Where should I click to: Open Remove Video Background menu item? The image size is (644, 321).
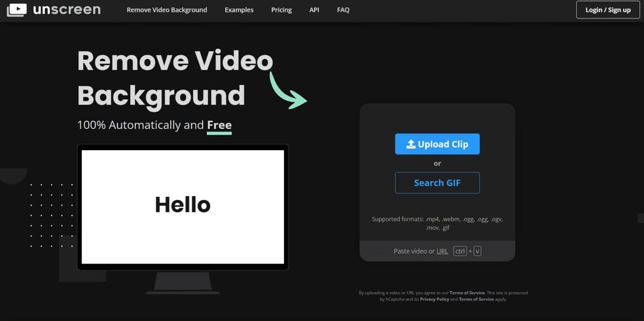(167, 10)
